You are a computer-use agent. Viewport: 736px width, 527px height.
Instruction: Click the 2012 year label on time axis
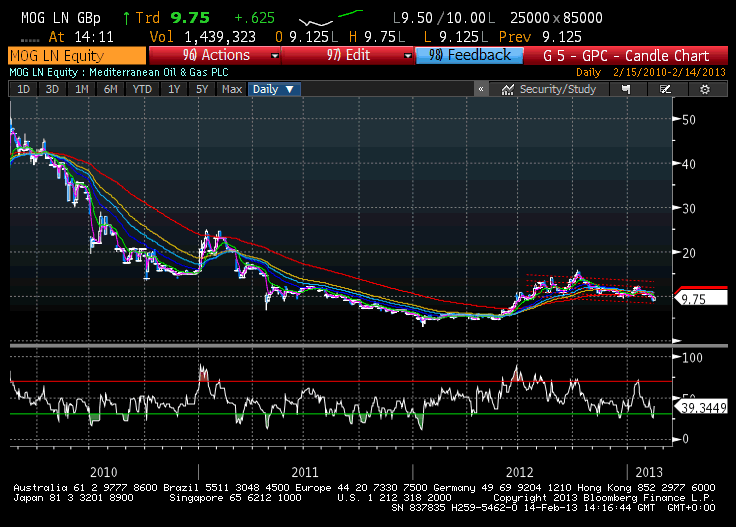click(x=520, y=472)
